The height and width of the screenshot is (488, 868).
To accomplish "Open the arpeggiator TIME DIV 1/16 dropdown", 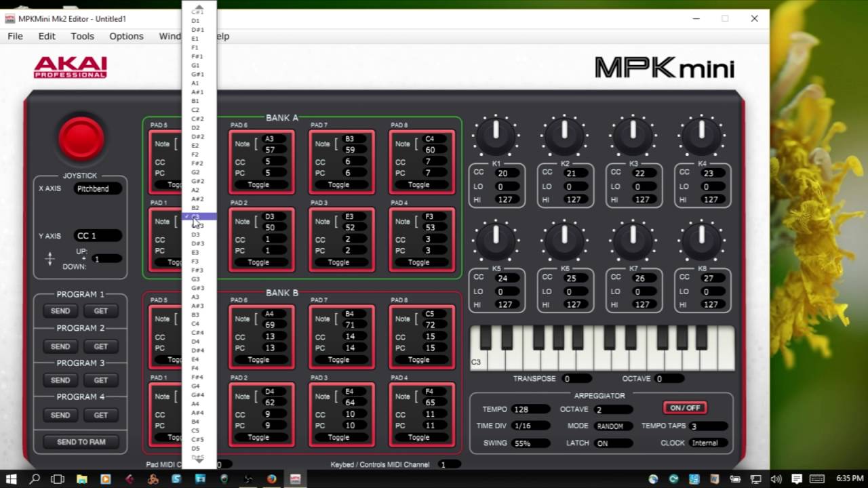I will (531, 426).
